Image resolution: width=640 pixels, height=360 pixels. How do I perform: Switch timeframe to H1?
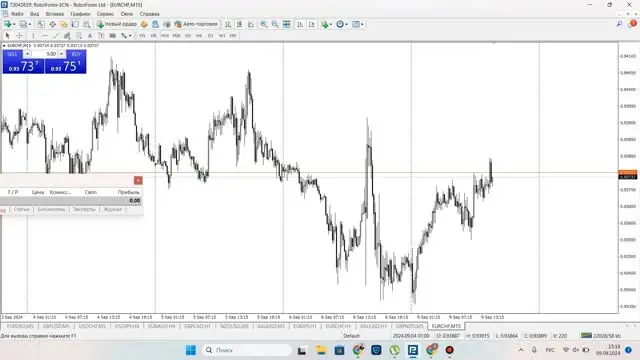[x=188, y=36]
